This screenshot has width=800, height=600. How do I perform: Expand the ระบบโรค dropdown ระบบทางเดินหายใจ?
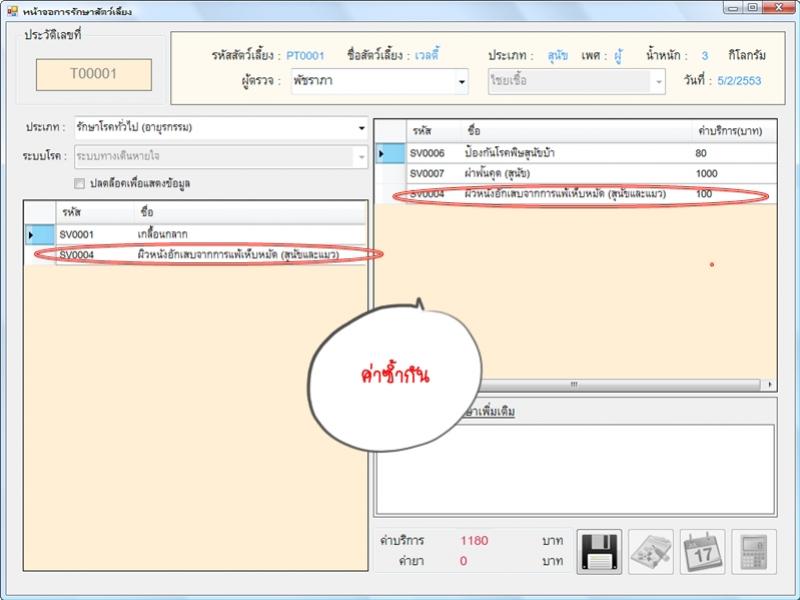click(221, 156)
